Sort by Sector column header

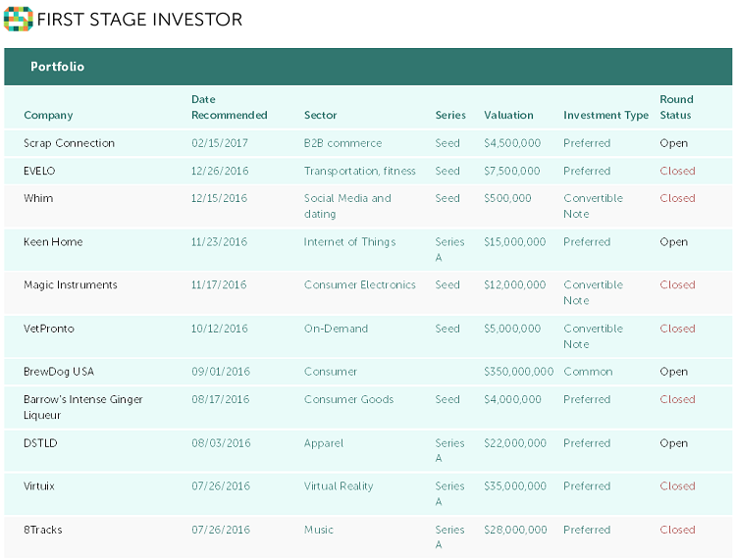[x=320, y=116]
